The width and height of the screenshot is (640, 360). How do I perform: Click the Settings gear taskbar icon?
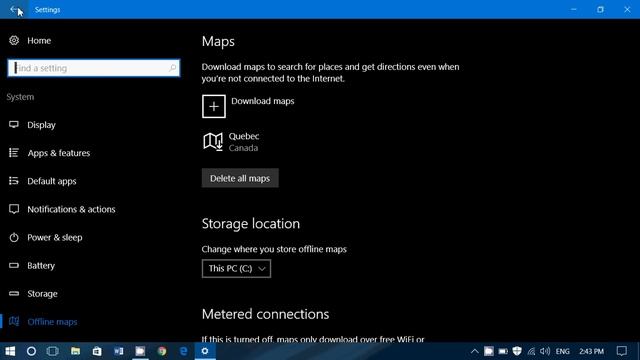click(205, 351)
